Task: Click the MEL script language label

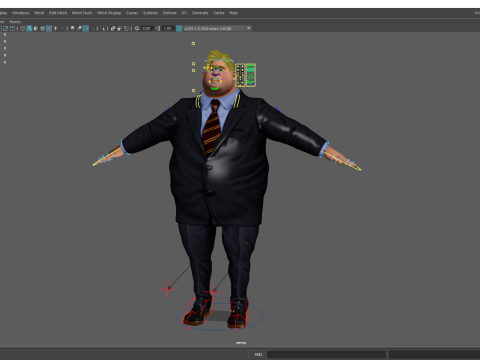Action: pos(258,354)
